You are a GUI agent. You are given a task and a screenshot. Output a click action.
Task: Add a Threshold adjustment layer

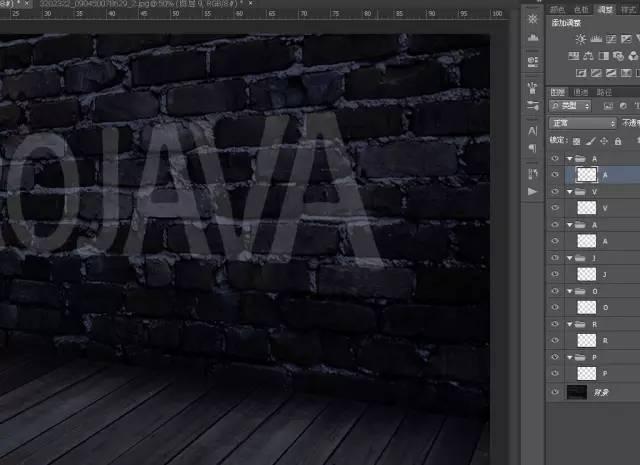(x=611, y=73)
